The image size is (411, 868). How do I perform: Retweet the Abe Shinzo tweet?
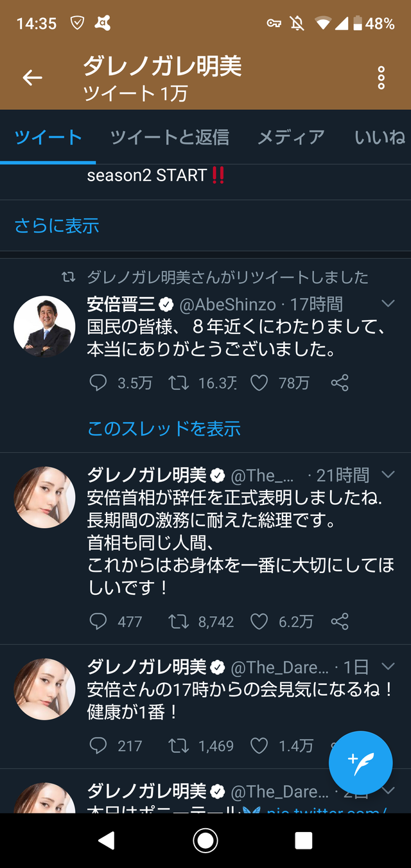coord(178,384)
